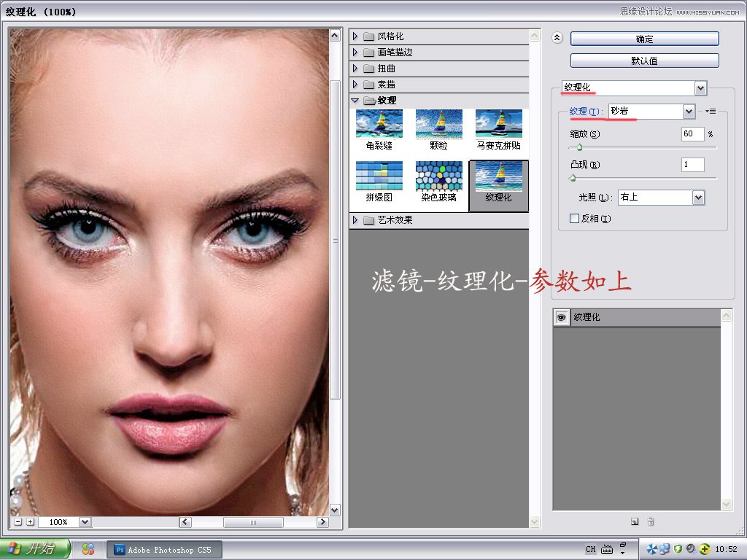Click the delete effect layer trash icon

pyautogui.click(x=651, y=522)
